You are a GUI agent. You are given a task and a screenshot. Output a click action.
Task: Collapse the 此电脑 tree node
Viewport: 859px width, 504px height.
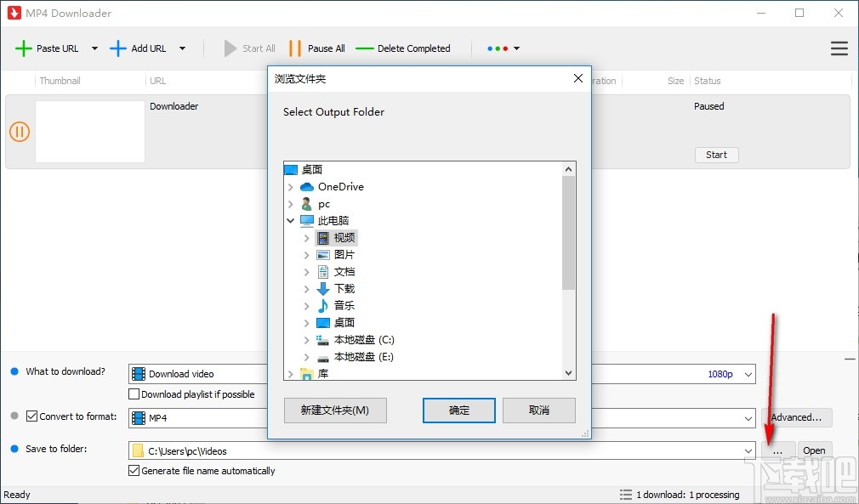[x=292, y=220]
